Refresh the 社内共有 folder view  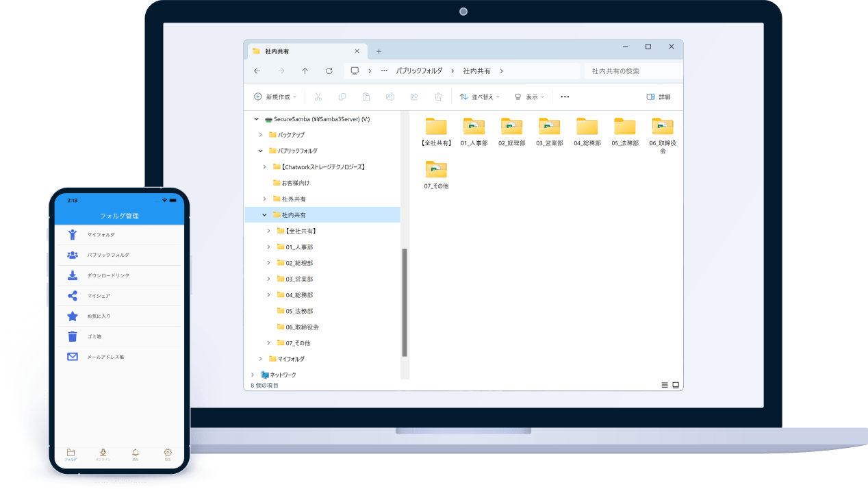pyautogui.click(x=329, y=71)
